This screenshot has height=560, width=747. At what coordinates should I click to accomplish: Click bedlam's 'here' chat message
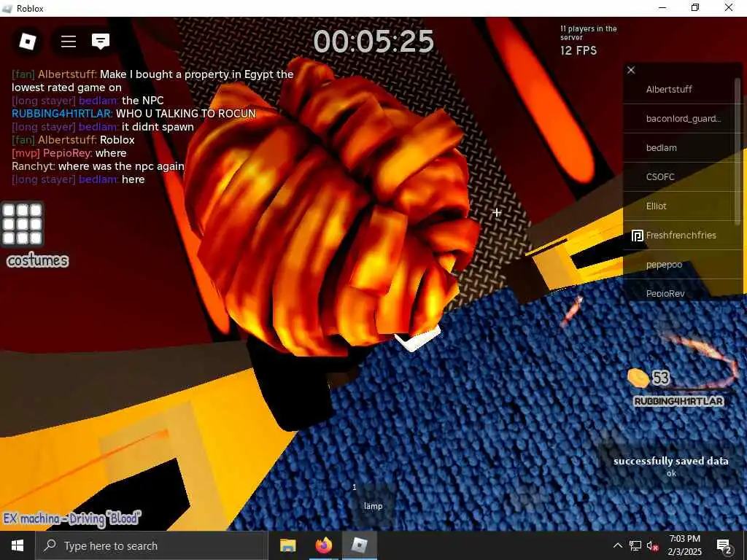coord(133,179)
